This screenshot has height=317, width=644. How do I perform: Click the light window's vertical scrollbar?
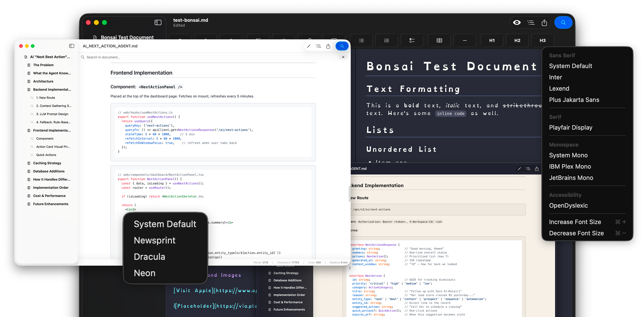349,194
